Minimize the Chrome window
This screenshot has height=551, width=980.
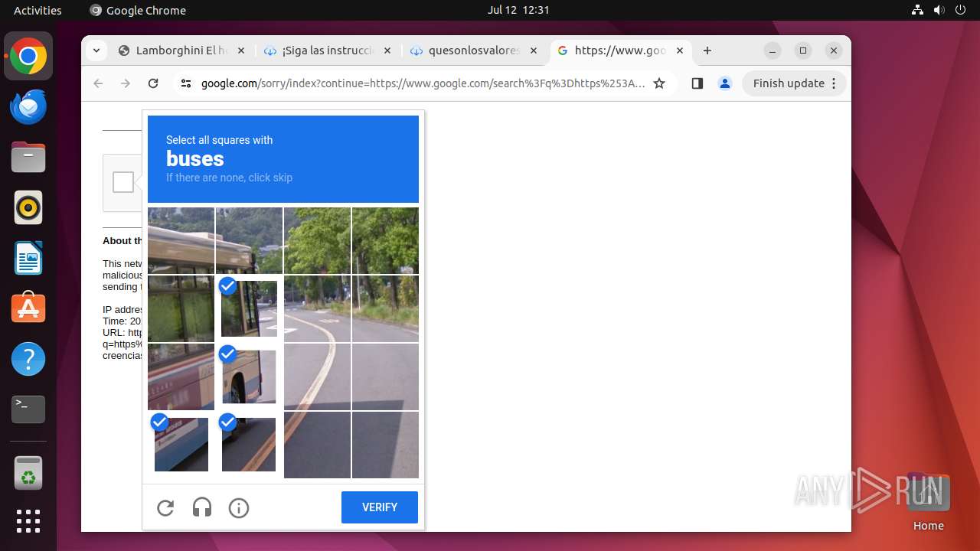point(773,51)
